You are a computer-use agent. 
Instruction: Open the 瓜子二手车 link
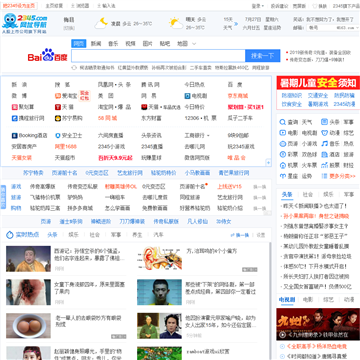pos(240,118)
